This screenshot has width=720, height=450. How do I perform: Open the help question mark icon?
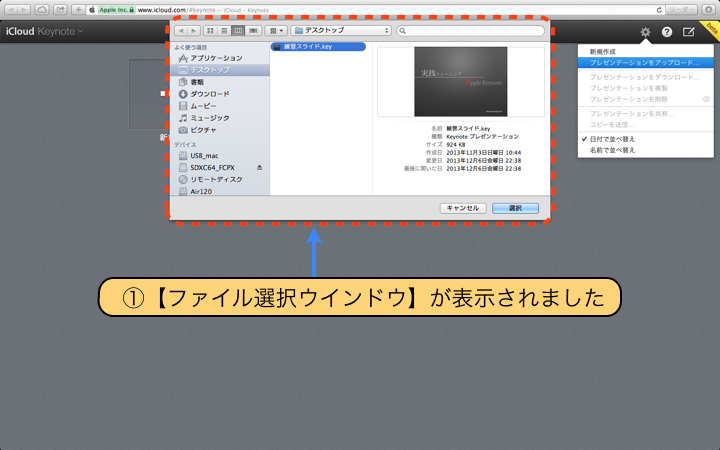click(x=667, y=32)
